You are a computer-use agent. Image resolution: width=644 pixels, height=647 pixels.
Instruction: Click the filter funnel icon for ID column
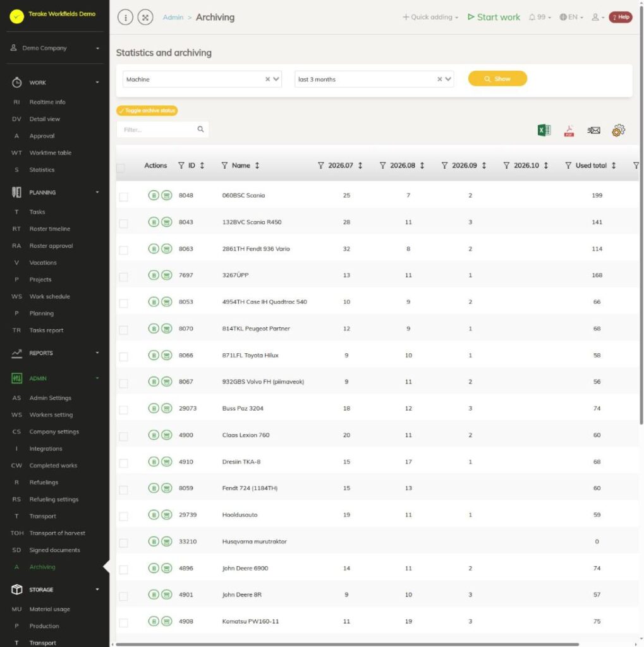[181, 166]
